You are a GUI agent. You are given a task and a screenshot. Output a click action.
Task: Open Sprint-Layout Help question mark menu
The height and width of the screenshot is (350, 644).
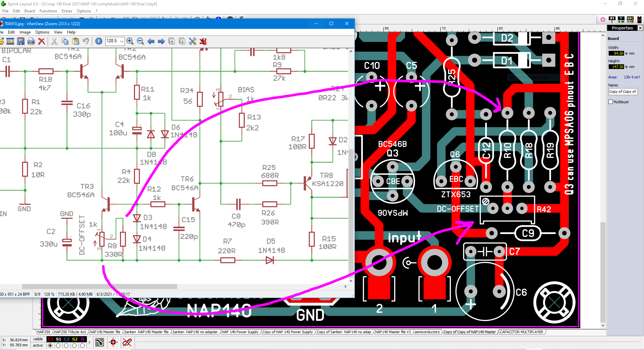tap(96, 11)
